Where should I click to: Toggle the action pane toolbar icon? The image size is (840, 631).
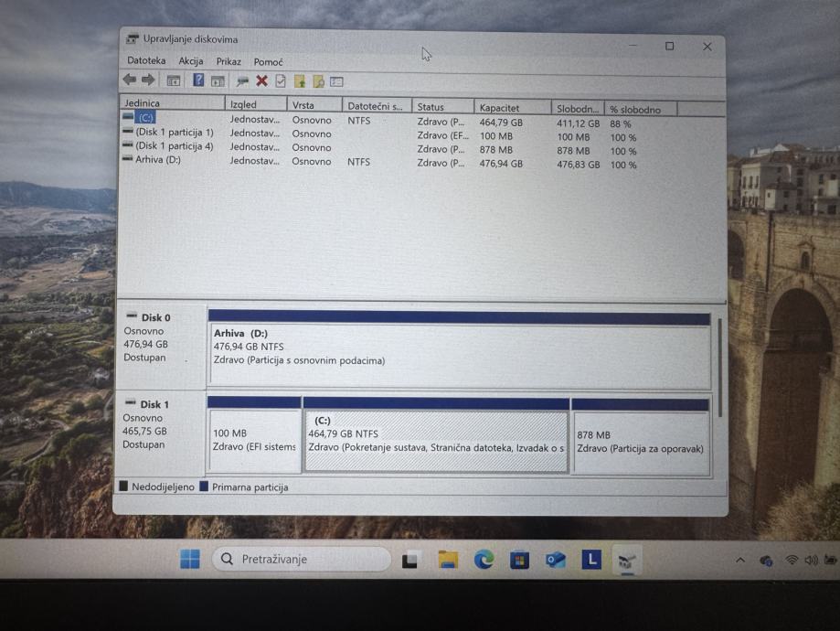(218, 81)
